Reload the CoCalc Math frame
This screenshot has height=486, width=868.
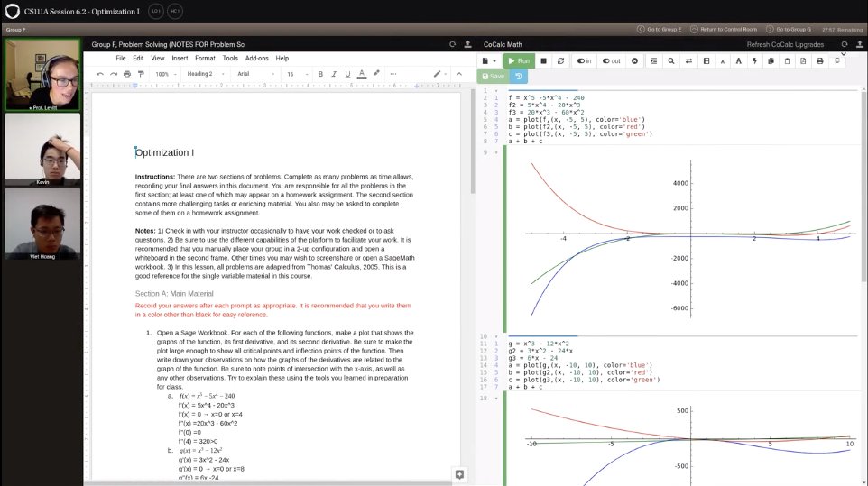pos(845,44)
